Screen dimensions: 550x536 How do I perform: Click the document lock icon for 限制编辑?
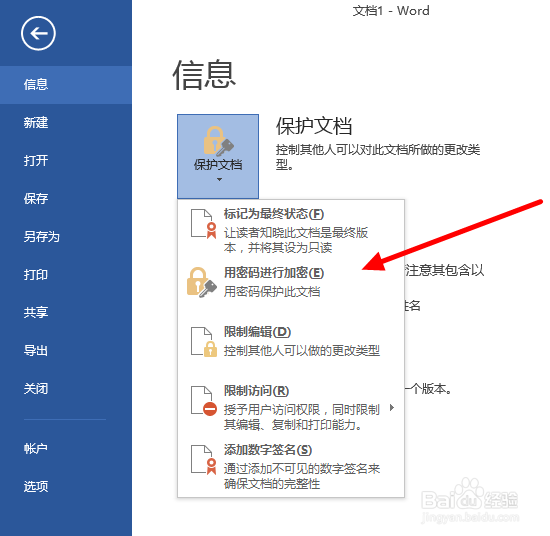coord(204,342)
